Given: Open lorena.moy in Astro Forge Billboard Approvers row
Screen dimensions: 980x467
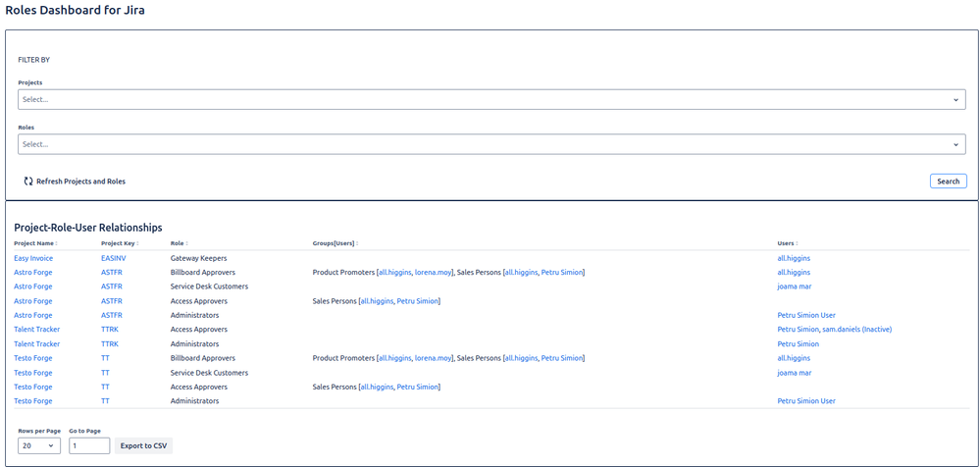Looking at the screenshot, I should click(434, 272).
